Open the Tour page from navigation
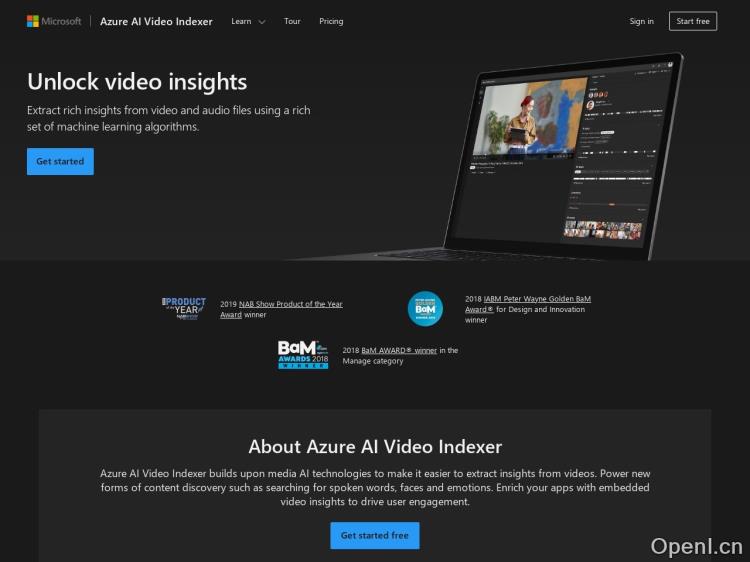Image resolution: width=750 pixels, height=562 pixels. click(x=292, y=21)
